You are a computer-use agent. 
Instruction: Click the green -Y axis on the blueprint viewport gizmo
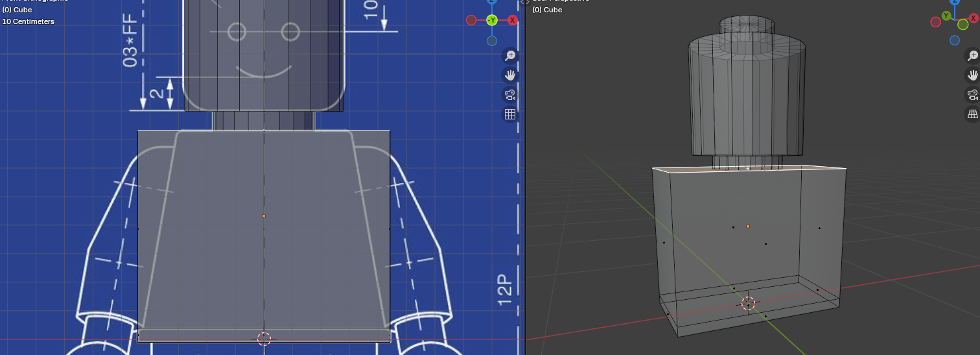tap(492, 20)
